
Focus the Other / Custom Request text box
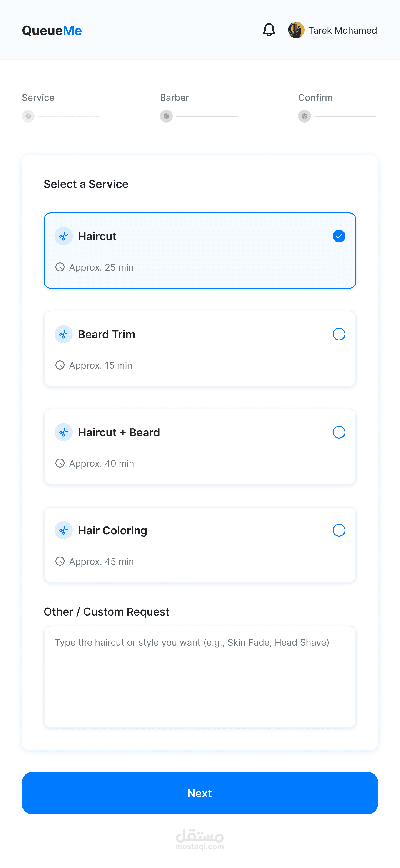coord(200,677)
